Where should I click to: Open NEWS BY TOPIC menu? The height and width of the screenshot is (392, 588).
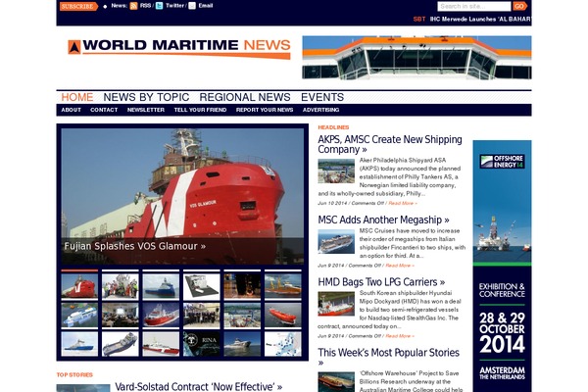click(x=146, y=97)
